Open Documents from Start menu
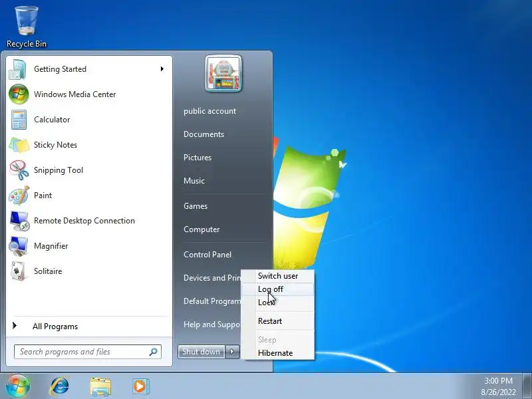 pyautogui.click(x=203, y=134)
